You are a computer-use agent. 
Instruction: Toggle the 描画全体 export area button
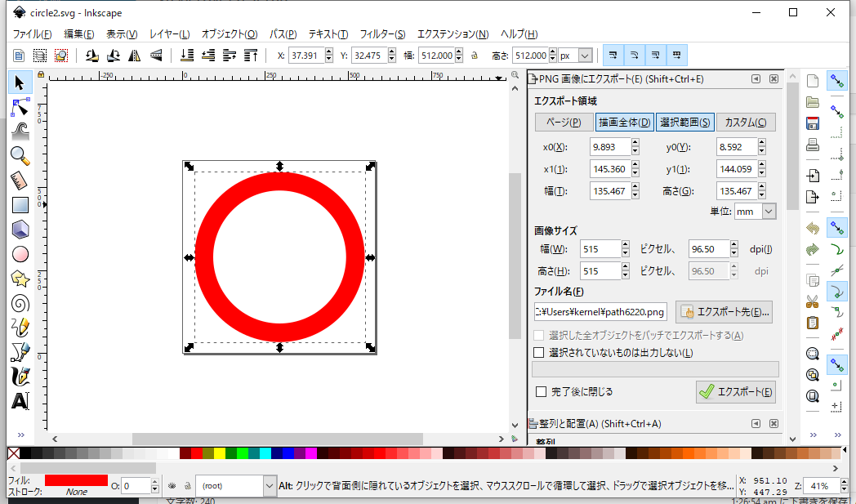click(x=624, y=123)
